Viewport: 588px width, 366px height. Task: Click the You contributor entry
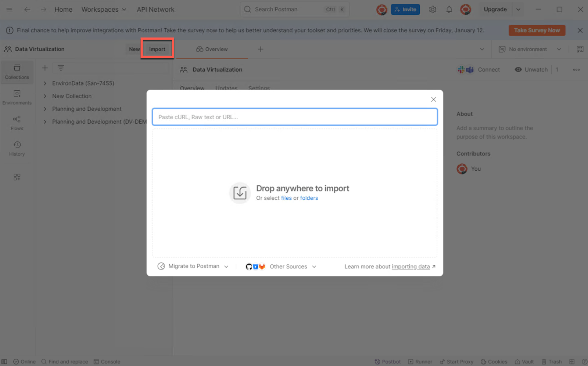point(469,169)
